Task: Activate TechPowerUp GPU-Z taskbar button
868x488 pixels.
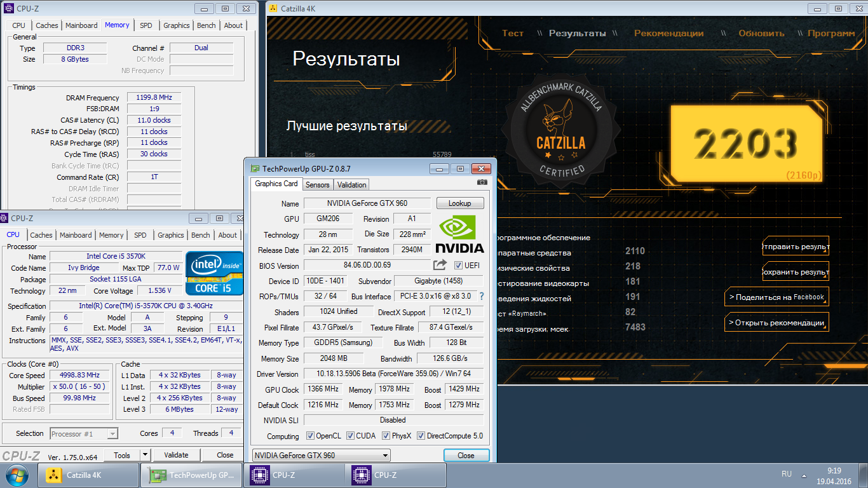Action: tap(192, 475)
